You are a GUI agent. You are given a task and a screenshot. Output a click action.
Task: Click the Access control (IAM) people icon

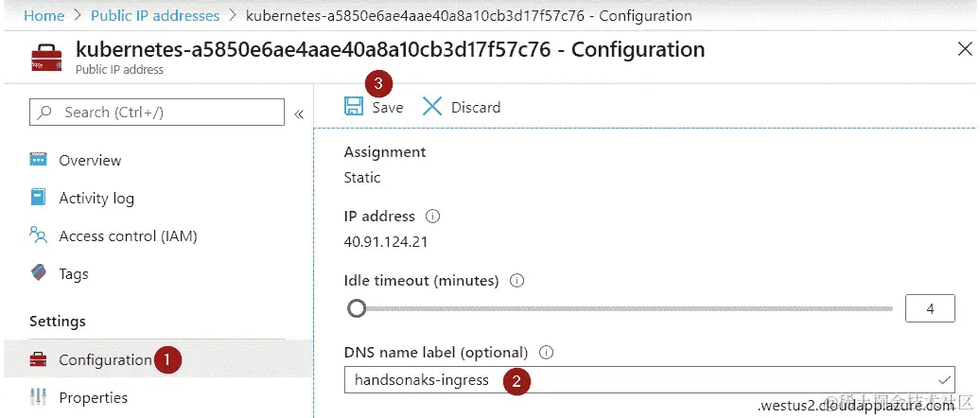39,235
